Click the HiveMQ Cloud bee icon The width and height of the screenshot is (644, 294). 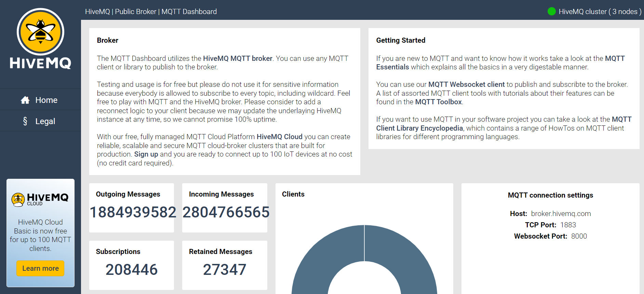click(x=18, y=200)
